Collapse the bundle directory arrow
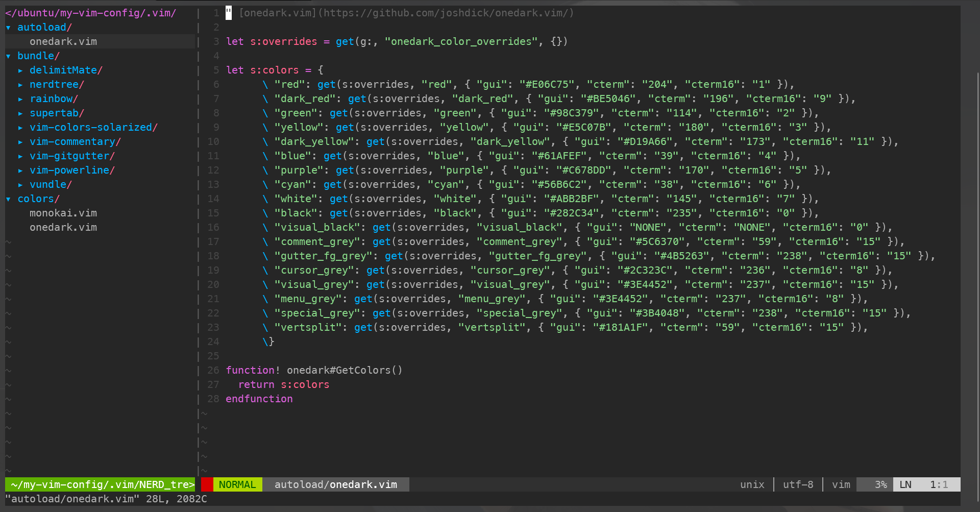This screenshot has width=980, height=512. tap(8, 56)
